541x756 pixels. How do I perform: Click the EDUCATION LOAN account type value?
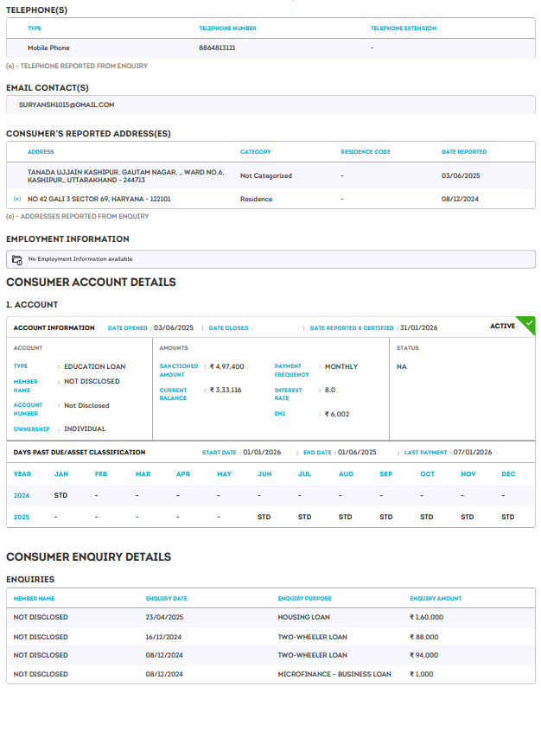pos(94,366)
